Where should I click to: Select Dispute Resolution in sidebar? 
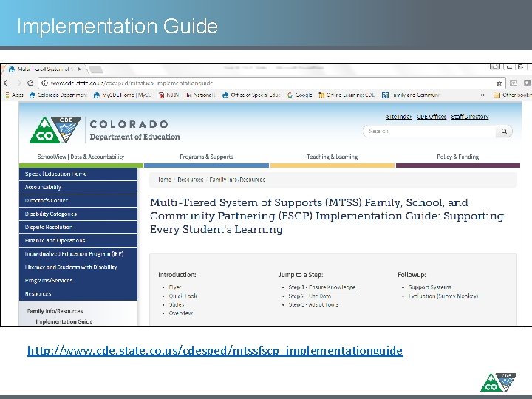coord(78,227)
